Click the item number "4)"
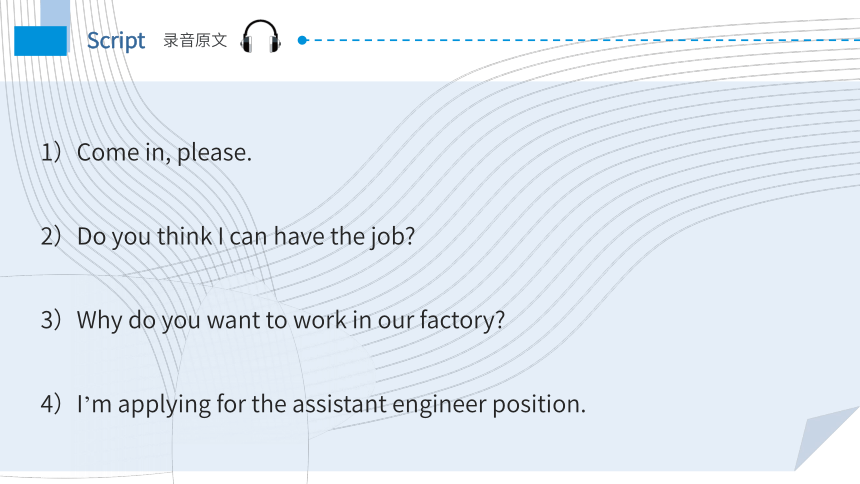 [x=51, y=404]
